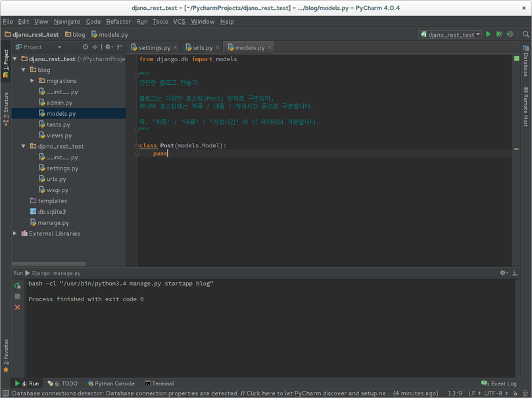
Task: Collapse the inner djano_rest_test package
Action: [x=24, y=146]
